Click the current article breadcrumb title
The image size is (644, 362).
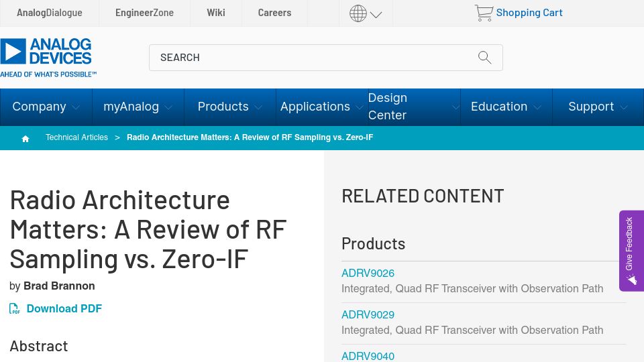[250, 137]
